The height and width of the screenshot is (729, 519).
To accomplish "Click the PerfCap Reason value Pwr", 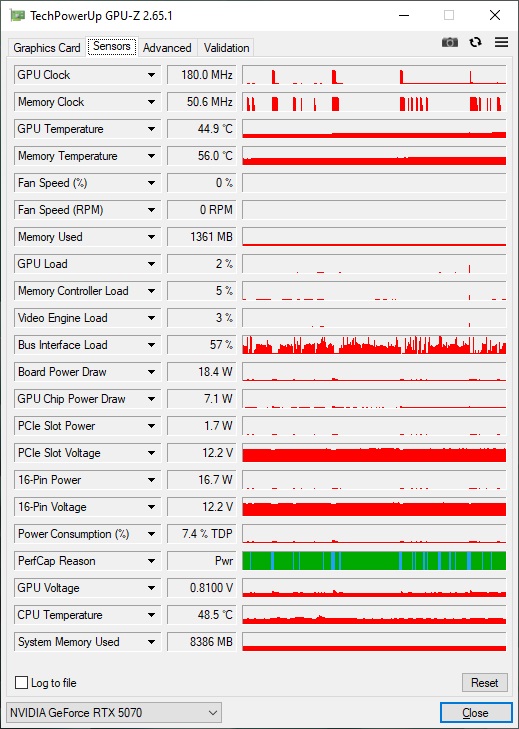I will point(201,560).
